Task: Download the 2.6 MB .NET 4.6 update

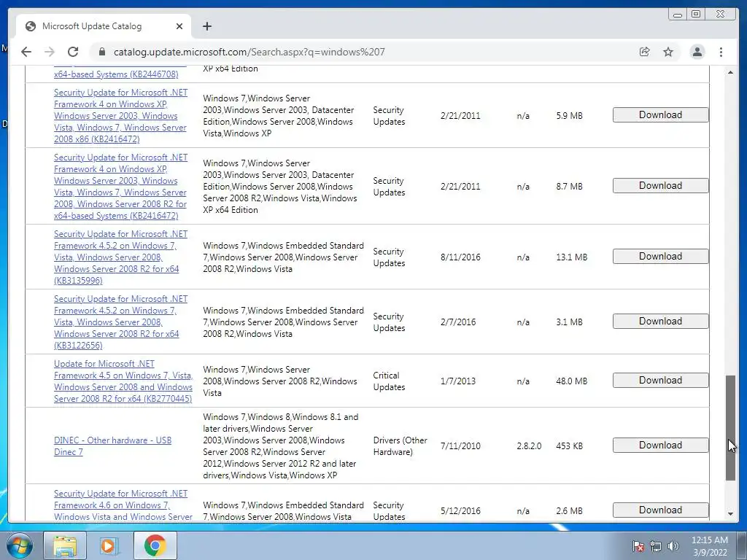Action: 660,510
